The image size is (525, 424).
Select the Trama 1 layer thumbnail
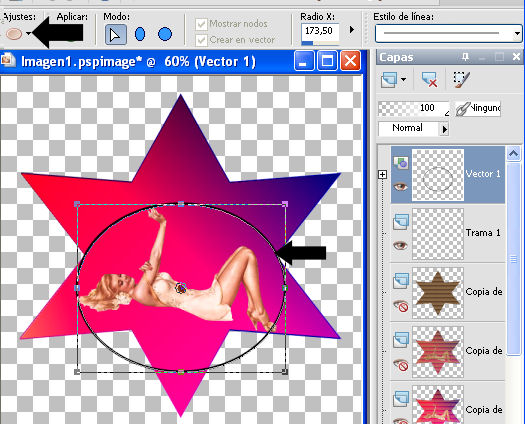(x=438, y=234)
